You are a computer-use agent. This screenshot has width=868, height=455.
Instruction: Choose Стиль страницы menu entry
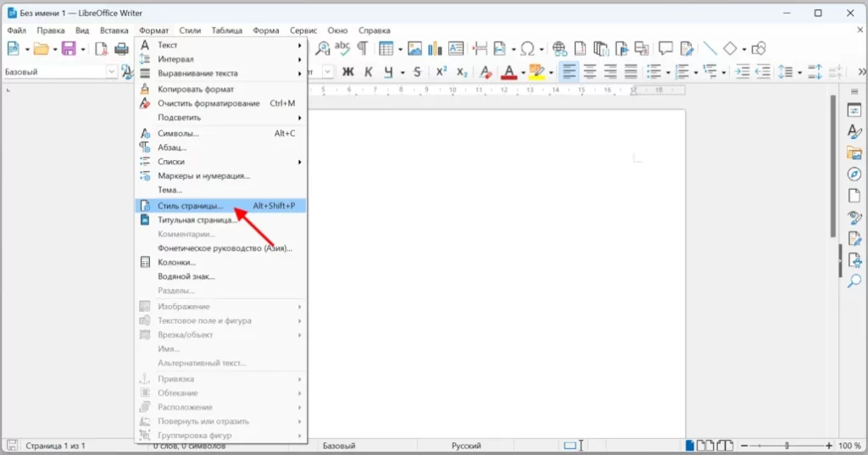click(x=221, y=205)
